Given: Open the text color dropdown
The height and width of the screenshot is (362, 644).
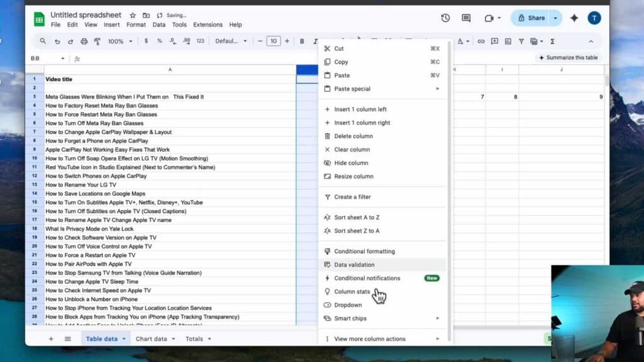Looking at the screenshot, I should pyautogui.click(x=468, y=41).
